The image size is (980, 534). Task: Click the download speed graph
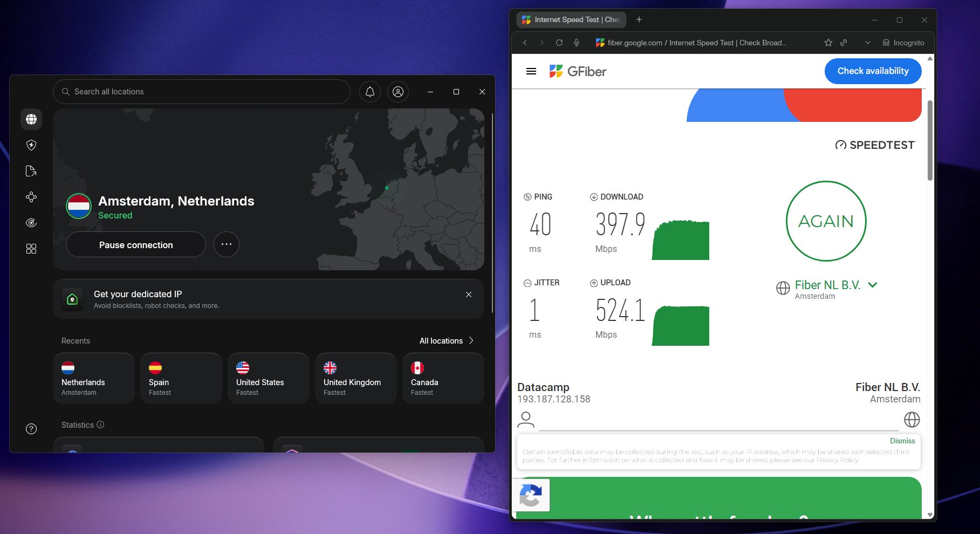pyautogui.click(x=681, y=240)
